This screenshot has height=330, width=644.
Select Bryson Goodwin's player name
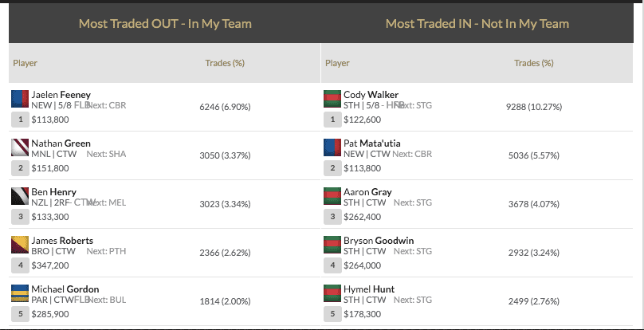(379, 241)
